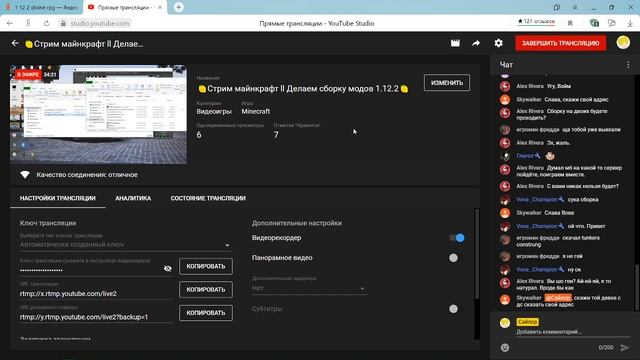The image size is (640, 360).
Task: Open new browser tab
Action: point(178,7)
